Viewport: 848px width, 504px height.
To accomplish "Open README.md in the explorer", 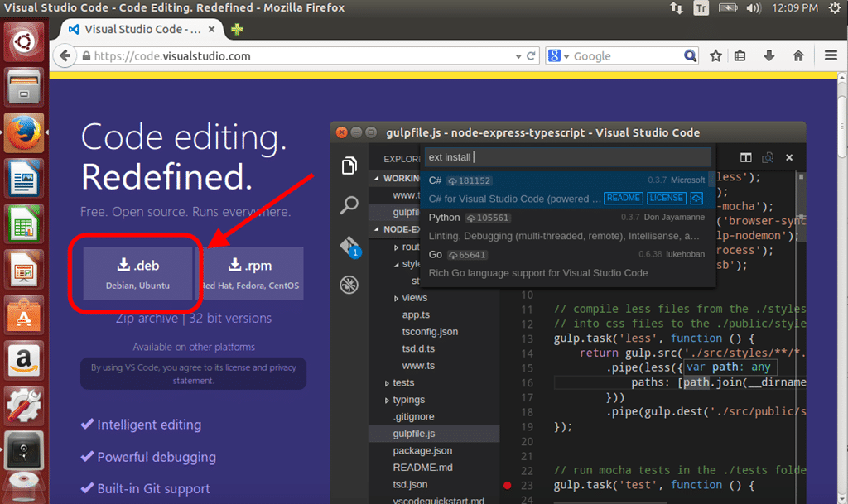I will pyautogui.click(x=422, y=468).
